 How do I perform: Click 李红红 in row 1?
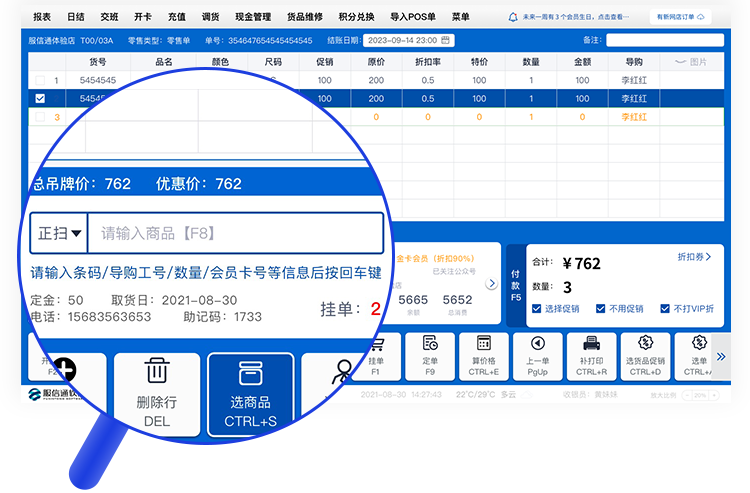point(634,80)
